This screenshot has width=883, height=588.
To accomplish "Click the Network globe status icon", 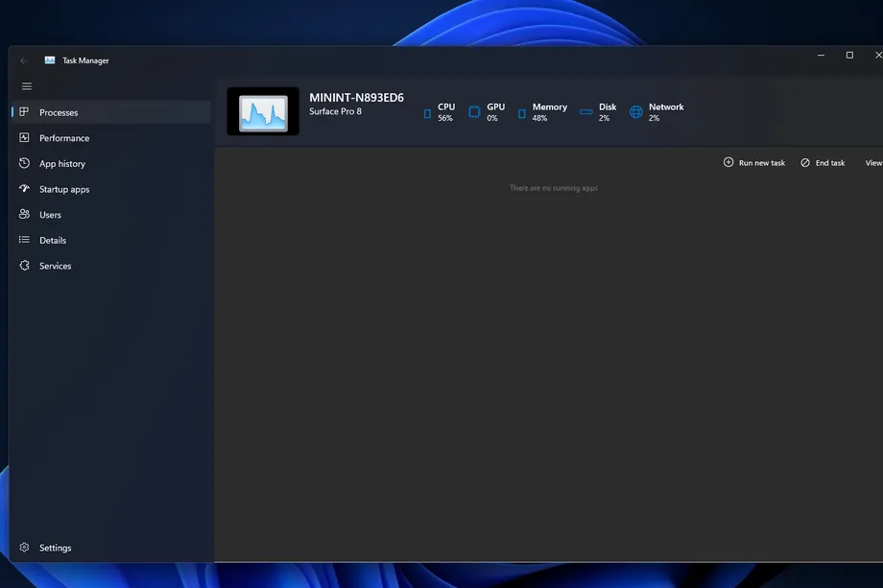I will (x=635, y=111).
